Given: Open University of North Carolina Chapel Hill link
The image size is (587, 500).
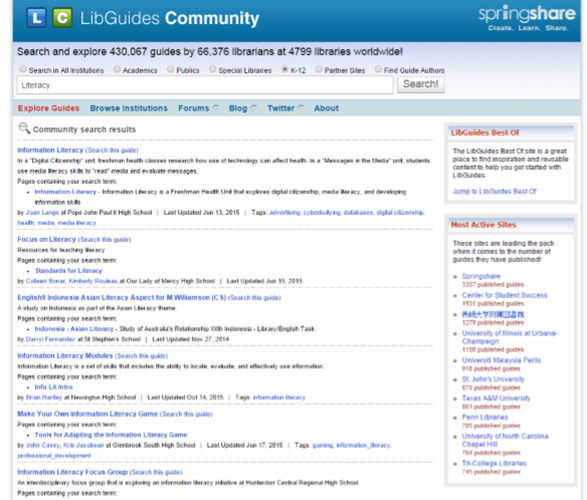Looking at the screenshot, I should [505, 440].
